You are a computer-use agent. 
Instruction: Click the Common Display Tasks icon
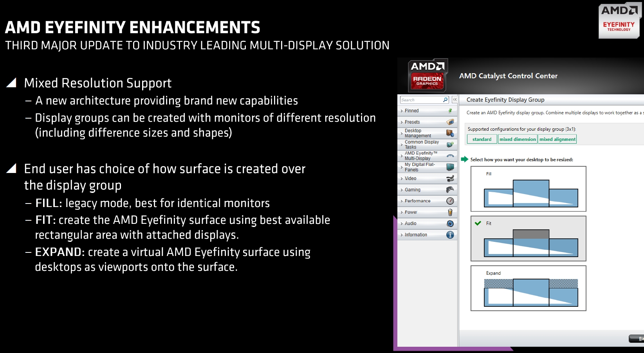(450, 145)
